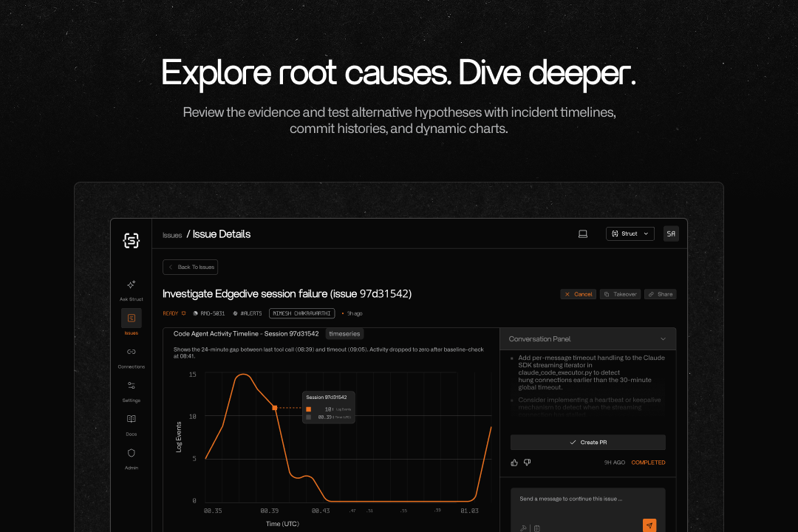Open the Struct workspace dropdown
This screenshot has width=798, height=532.
630,233
